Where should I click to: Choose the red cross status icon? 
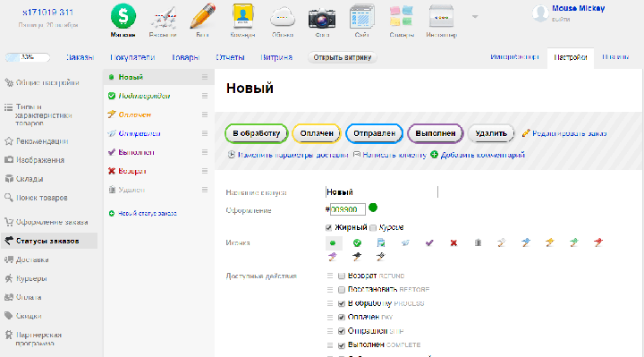(453, 243)
